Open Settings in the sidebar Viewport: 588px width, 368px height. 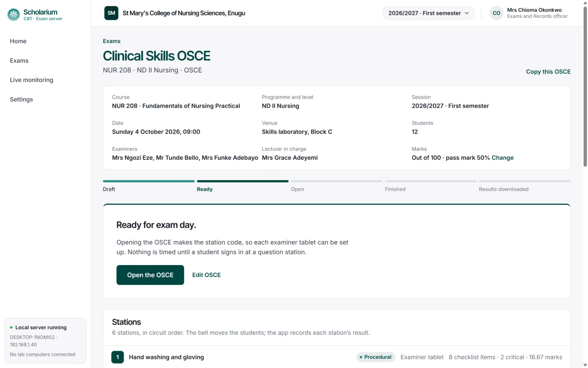click(x=21, y=99)
